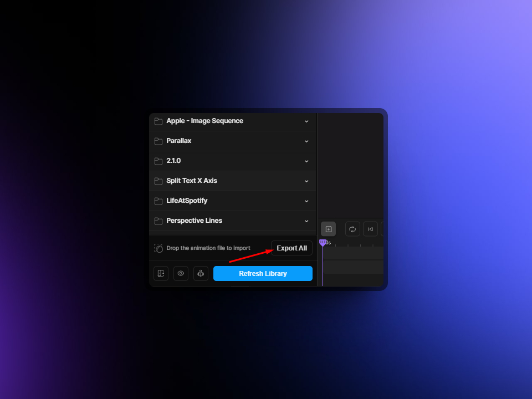This screenshot has height=399, width=532.
Task: Click the folder icon beside Apple - Image Sequence
Action: [x=158, y=121]
